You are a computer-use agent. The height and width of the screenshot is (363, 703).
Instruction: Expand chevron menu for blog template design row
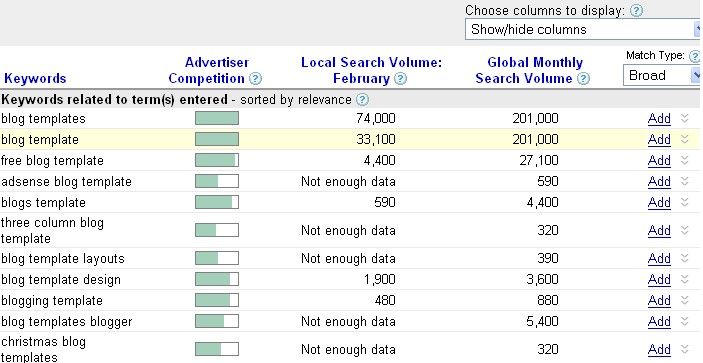684,280
